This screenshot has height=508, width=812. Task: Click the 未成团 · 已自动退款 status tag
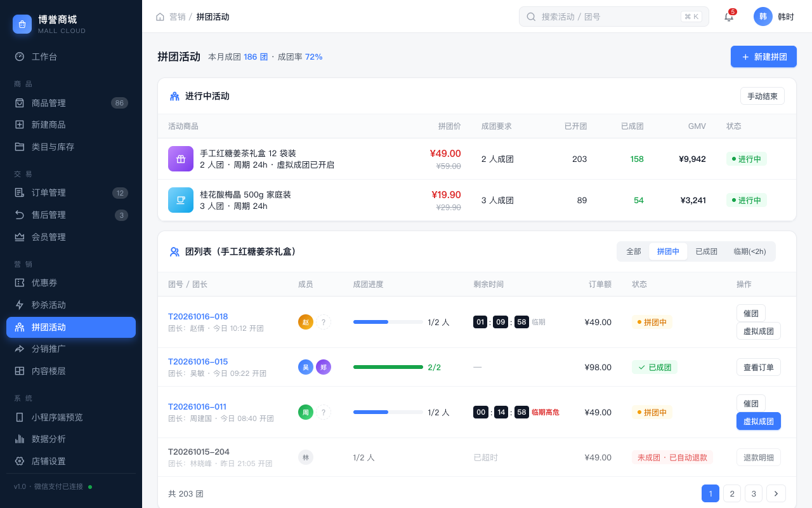tap(672, 457)
